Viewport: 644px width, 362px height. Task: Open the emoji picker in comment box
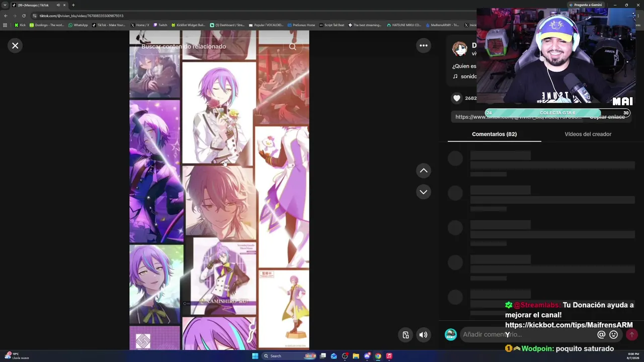click(614, 334)
